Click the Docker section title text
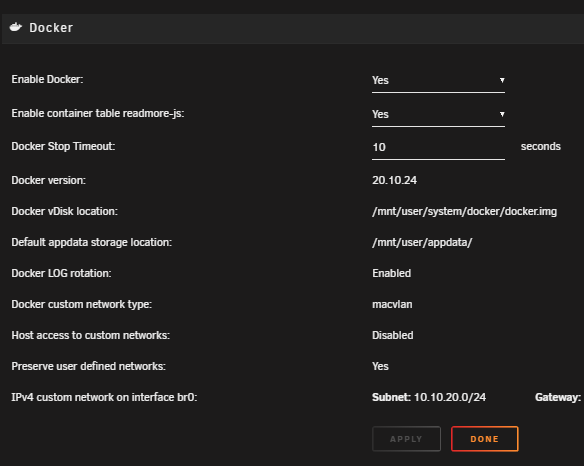 (x=51, y=28)
